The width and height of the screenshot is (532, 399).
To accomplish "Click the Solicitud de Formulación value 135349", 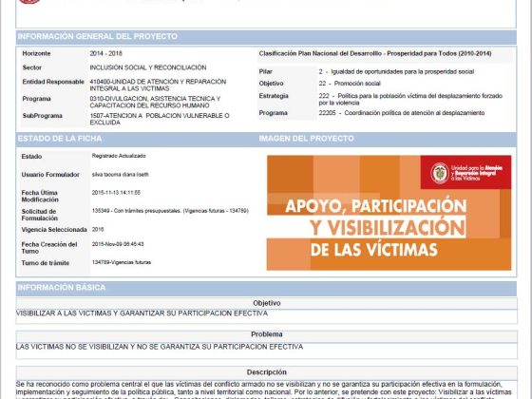I will point(170,211).
